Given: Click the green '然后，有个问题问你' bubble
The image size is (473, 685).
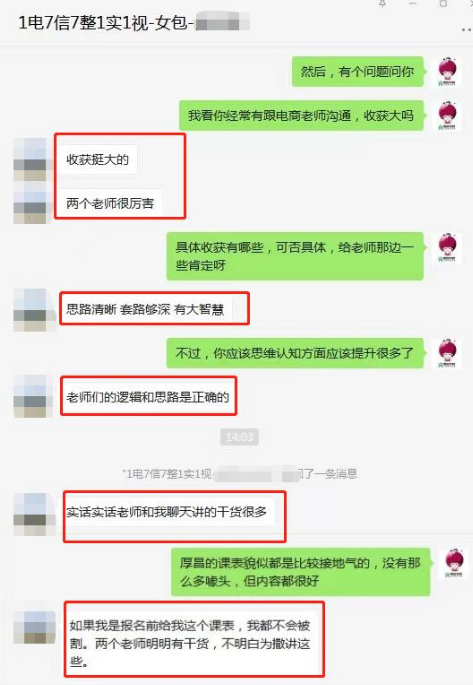Looking at the screenshot, I should [357, 71].
